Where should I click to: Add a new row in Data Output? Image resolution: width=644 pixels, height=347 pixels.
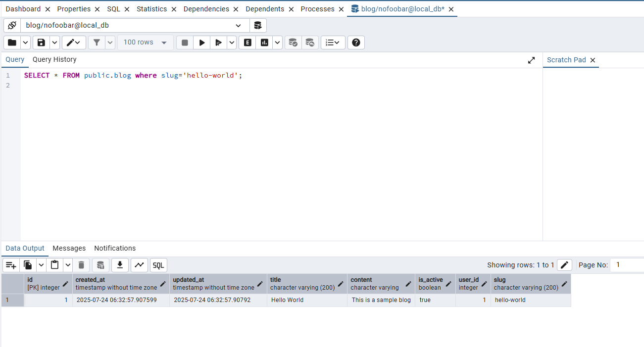coord(11,265)
